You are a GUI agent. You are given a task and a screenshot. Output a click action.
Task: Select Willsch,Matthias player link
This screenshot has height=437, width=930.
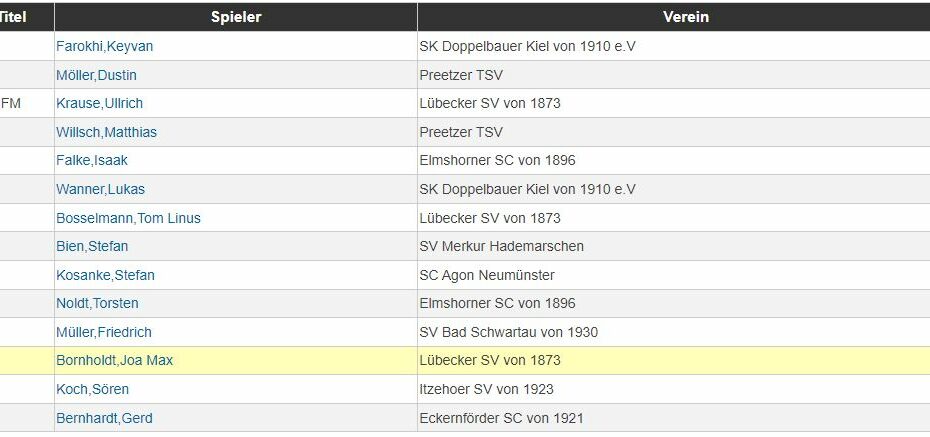[x=106, y=132]
